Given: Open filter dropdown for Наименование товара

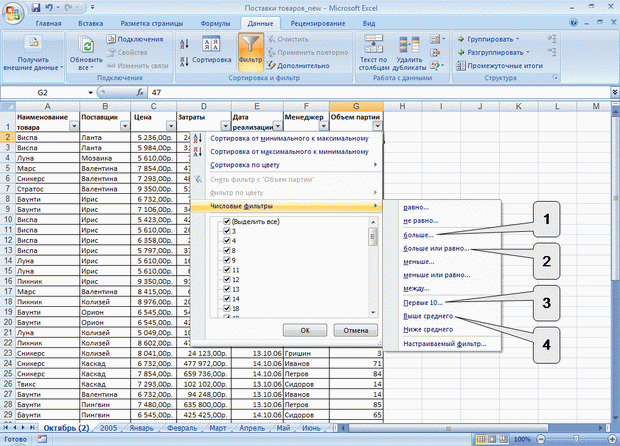Looking at the screenshot, I should click(74, 126).
